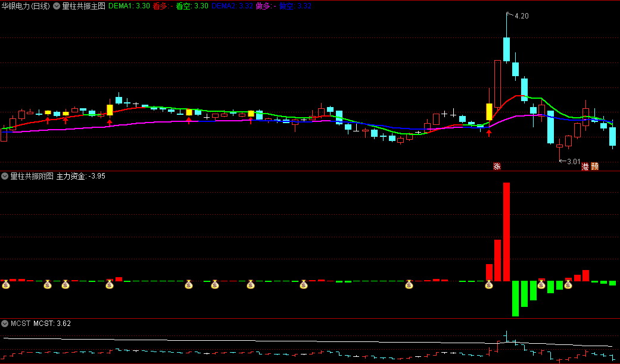Screen dimensions: 620x364
Task: Expand the main chart indicator dropdown chevron
Action: tap(57, 6)
